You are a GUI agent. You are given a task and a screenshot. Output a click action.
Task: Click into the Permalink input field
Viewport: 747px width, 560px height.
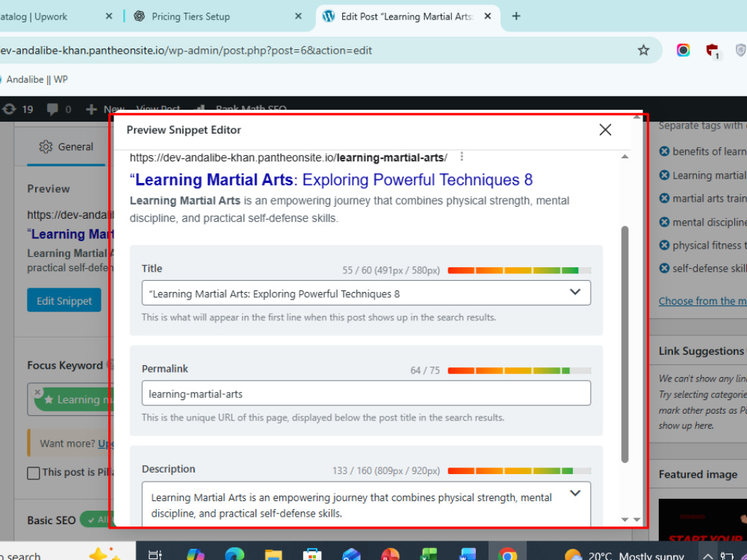click(x=366, y=393)
